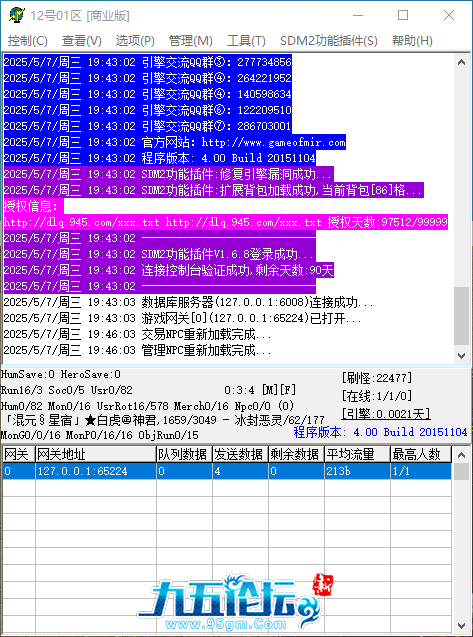Select the sent data cell showing 4
Image resolution: width=473 pixels, height=637 pixels.
(241, 471)
